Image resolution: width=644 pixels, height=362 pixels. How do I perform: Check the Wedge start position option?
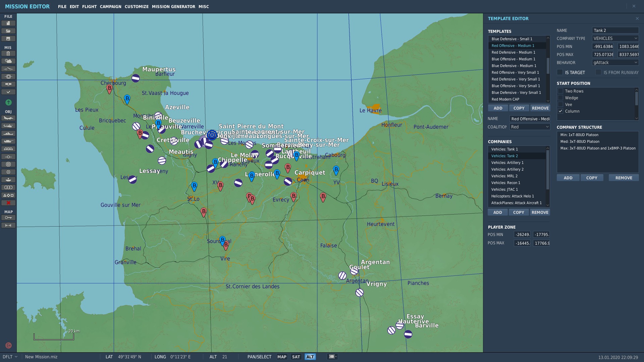point(560,98)
